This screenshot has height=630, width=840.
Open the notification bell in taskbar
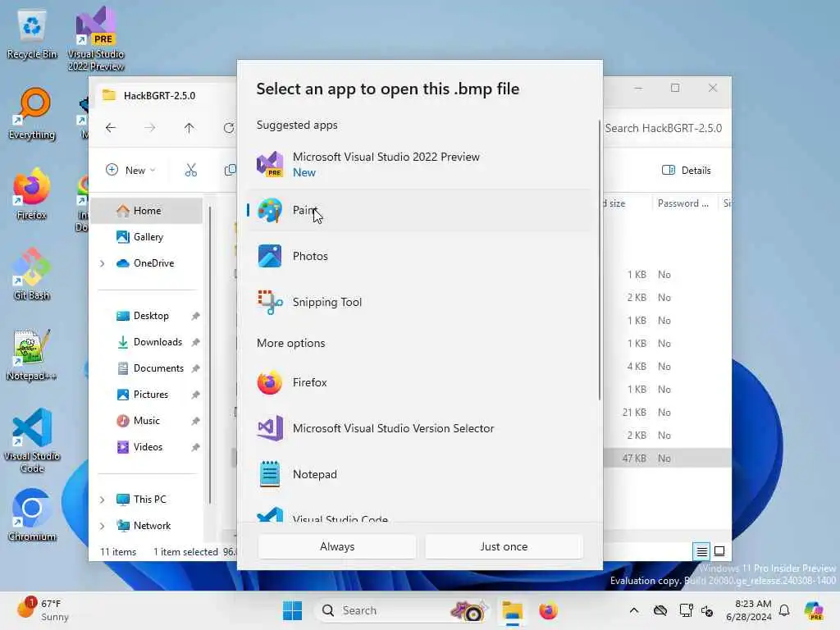pyautogui.click(x=784, y=610)
